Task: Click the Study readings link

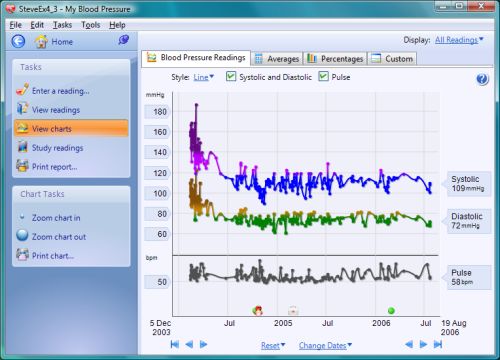Action: pyautogui.click(x=57, y=148)
